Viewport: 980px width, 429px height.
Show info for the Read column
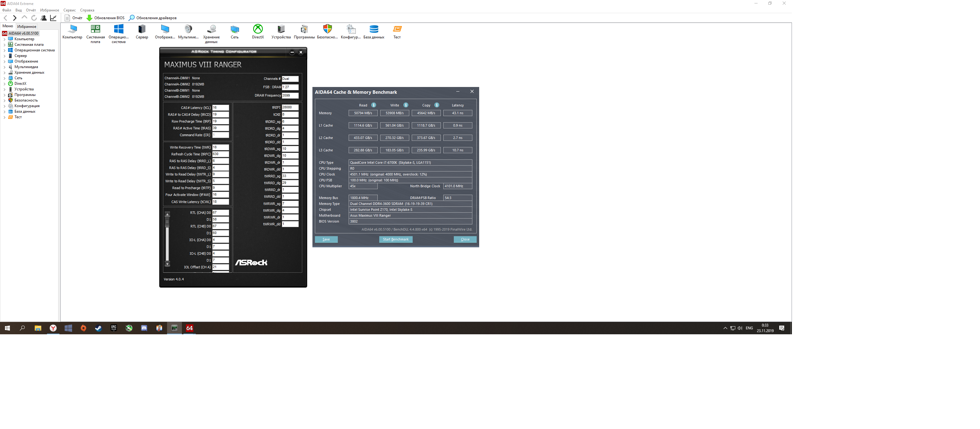pyautogui.click(x=374, y=105)
